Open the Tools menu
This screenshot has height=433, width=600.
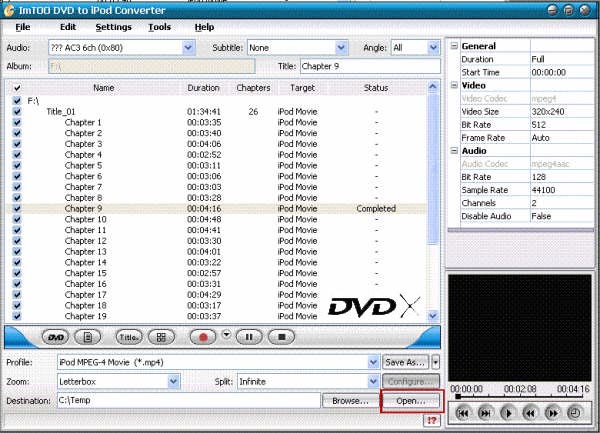pos(160,27)
